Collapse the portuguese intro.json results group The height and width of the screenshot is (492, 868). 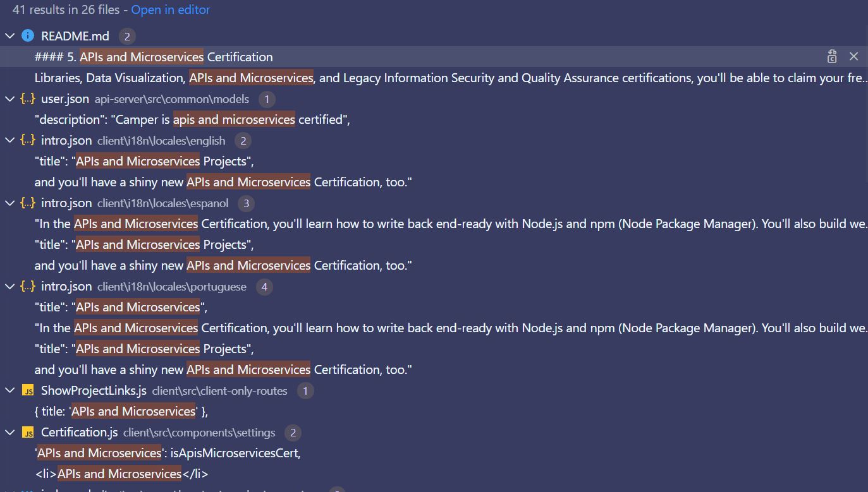click(x=9, y=286)
